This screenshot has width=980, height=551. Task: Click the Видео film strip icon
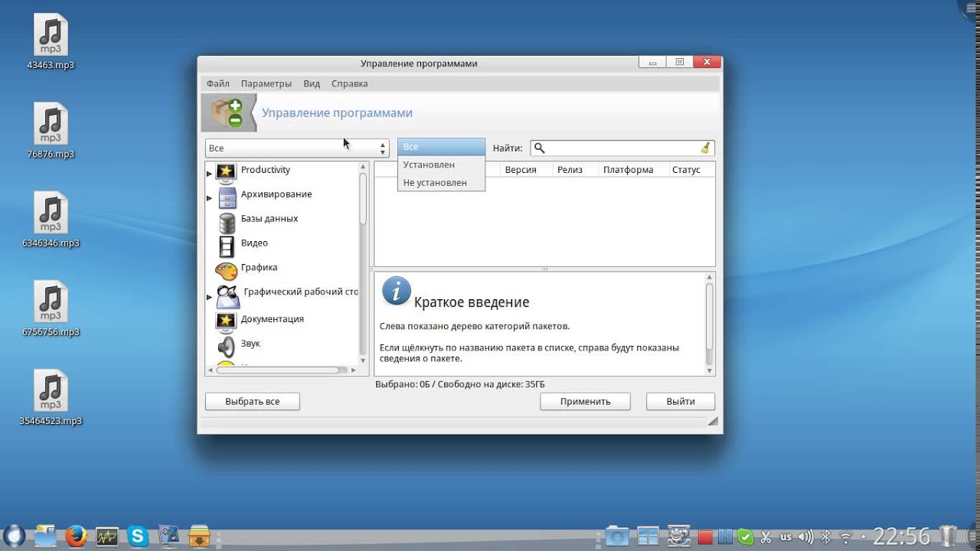pyautogui.click(x=227, y=246)
